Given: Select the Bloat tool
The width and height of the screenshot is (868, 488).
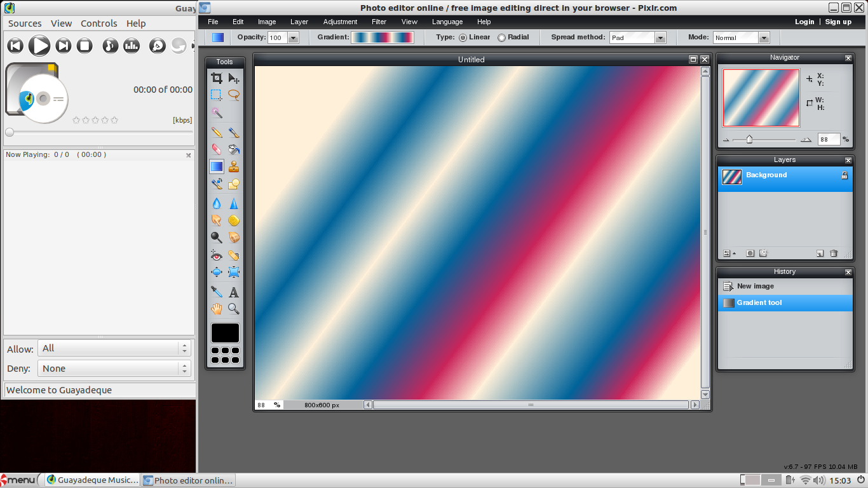Looking at the screenshot, I should (x=217, y=272).
